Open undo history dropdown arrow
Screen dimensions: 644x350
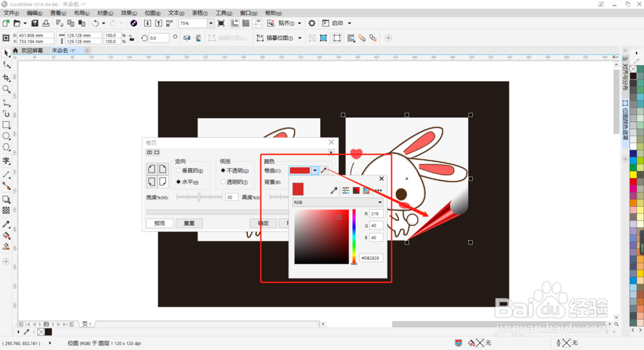tap(104, 23)
